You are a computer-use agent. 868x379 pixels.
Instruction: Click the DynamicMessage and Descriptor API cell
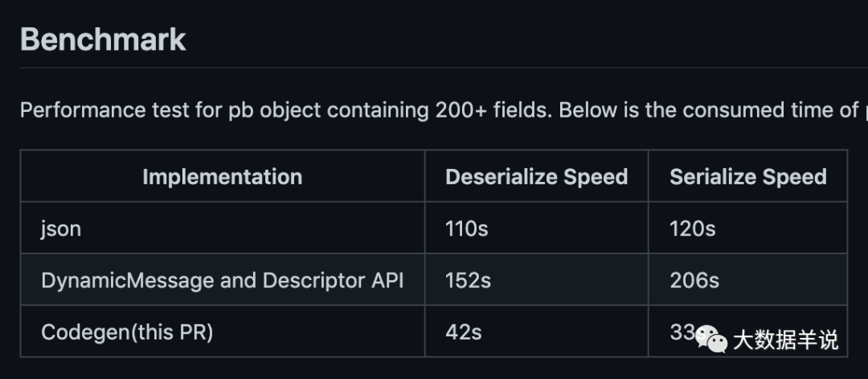222,280
